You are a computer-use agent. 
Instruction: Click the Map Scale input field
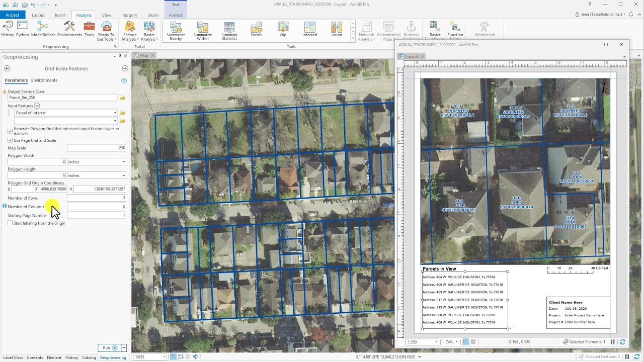point(97,148)
